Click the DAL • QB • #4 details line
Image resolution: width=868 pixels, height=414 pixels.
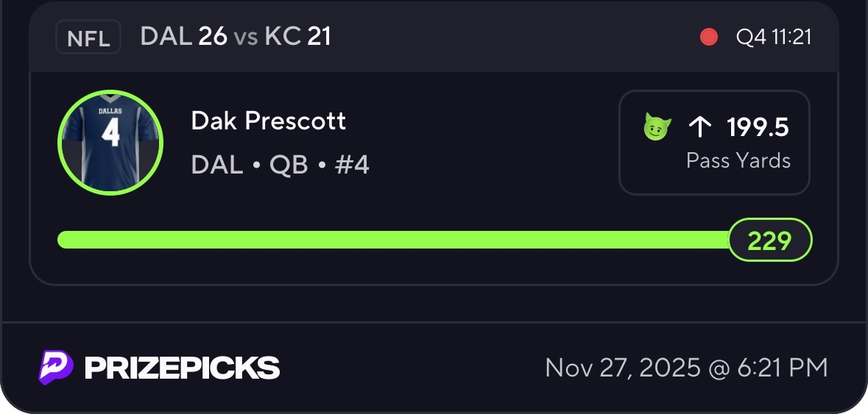[x=280, y=165]
